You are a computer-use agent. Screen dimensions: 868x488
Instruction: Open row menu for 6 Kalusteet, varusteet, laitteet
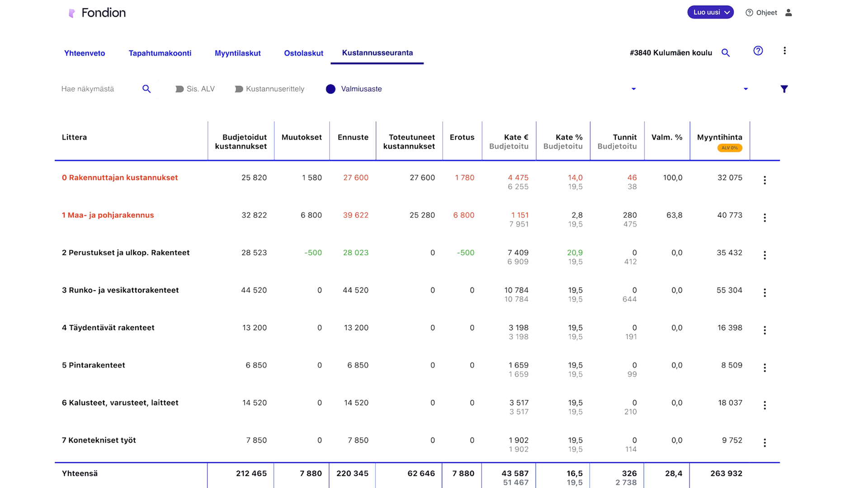tap(765, 405)
